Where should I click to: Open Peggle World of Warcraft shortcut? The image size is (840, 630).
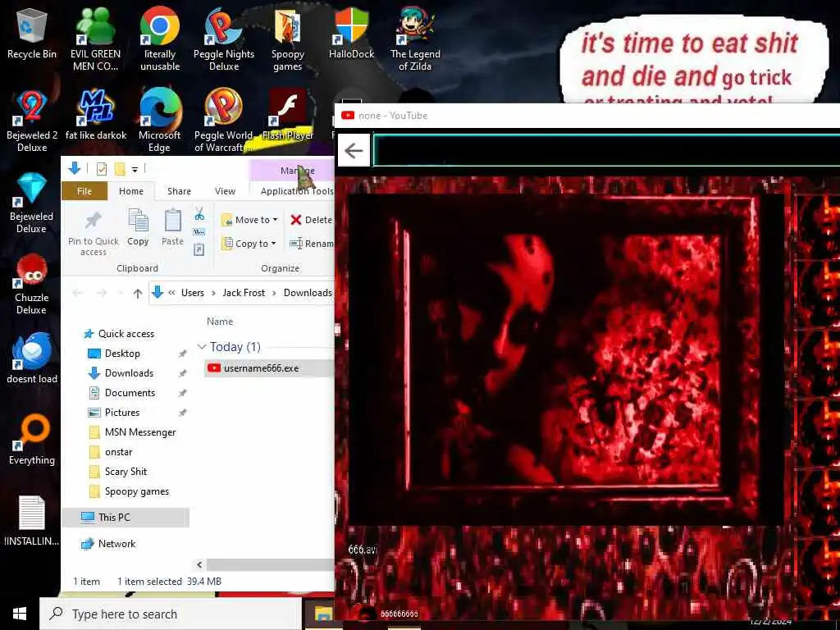pos(224,121)
